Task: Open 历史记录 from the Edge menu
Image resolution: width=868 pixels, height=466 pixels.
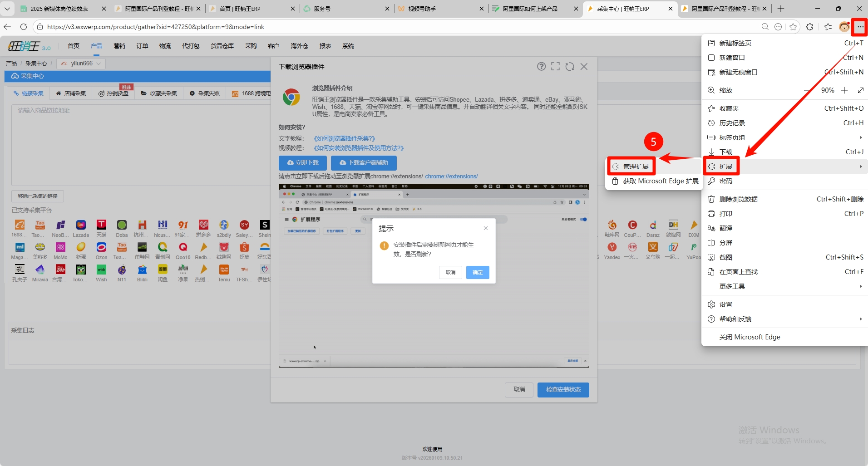Action: click(732, 123)
